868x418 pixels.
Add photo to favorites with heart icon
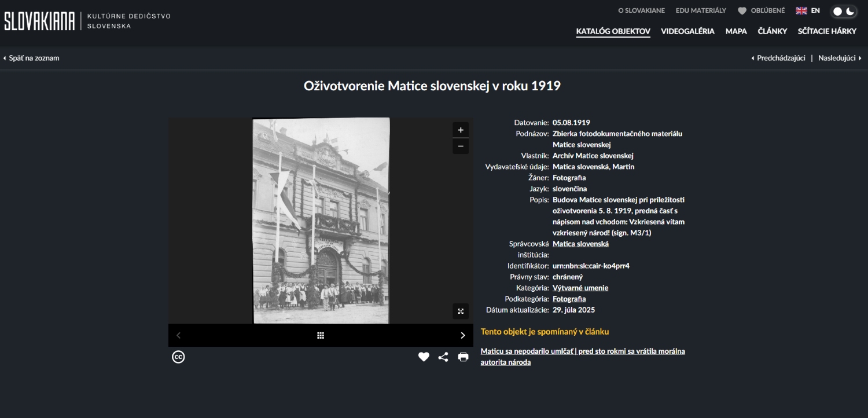click(424, 357)
